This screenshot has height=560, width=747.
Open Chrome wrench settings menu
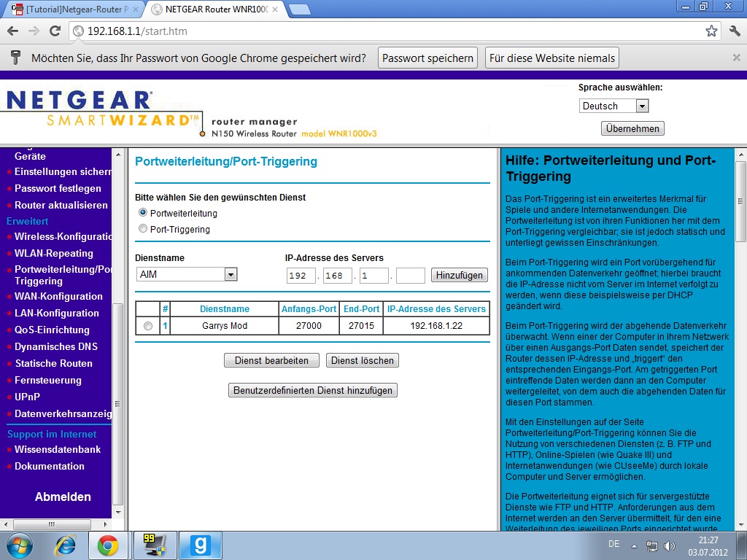pyautogui.click(x=734, y=31)
